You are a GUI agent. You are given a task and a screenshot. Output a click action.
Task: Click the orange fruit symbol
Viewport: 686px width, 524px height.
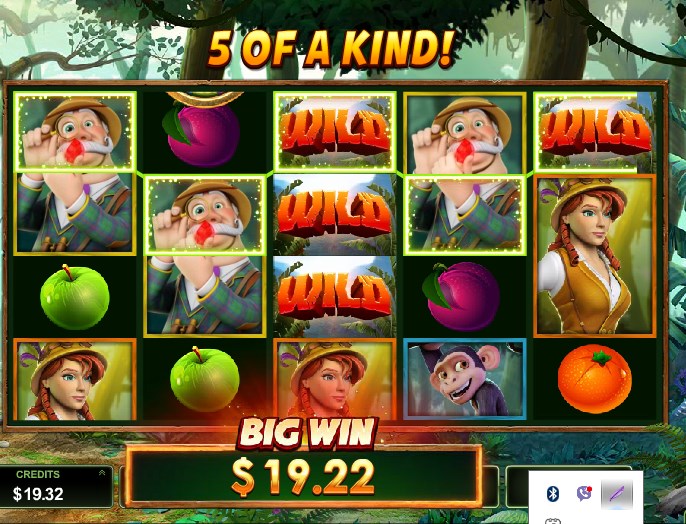595,379
